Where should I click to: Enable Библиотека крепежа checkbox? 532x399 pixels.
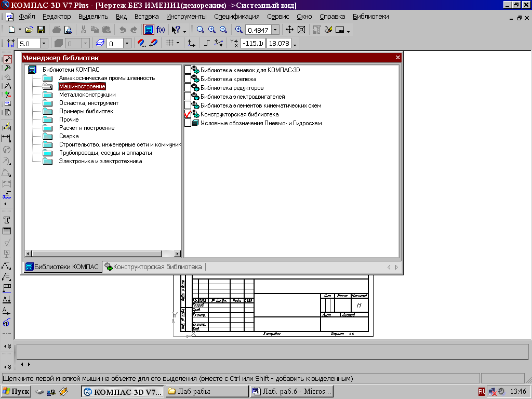tap(188, 79)
